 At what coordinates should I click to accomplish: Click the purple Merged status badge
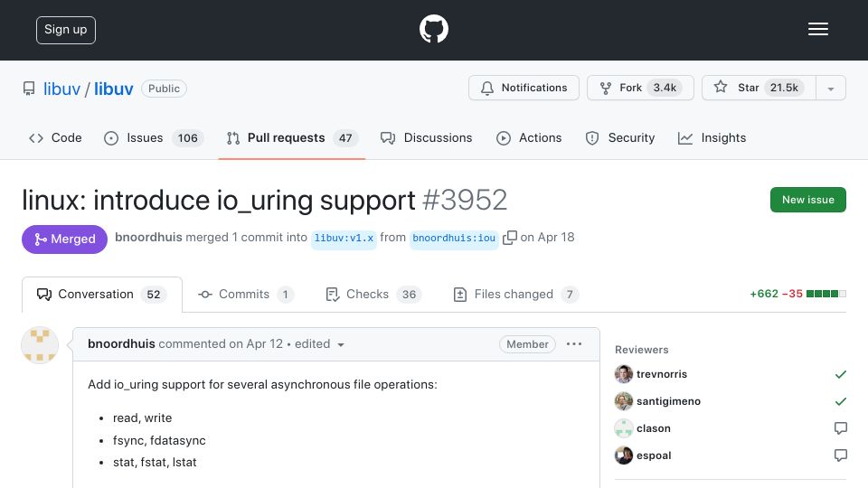coord(65,239)
